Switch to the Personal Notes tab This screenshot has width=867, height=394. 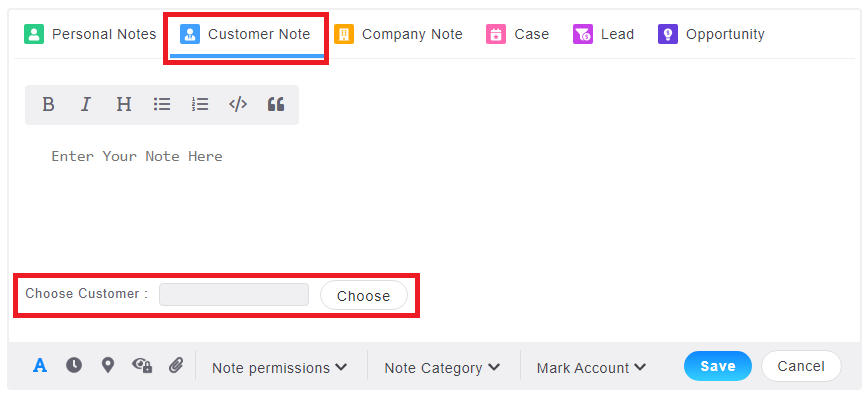(90, 34)
